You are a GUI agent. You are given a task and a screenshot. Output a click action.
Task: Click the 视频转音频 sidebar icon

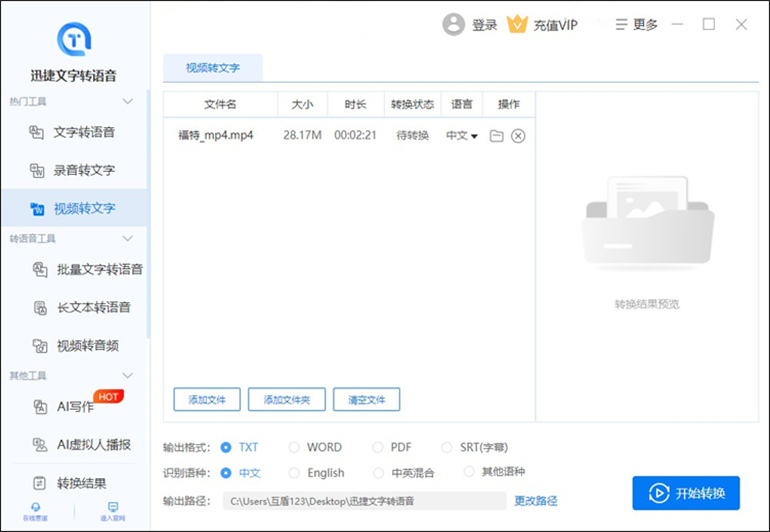(40, 346)
